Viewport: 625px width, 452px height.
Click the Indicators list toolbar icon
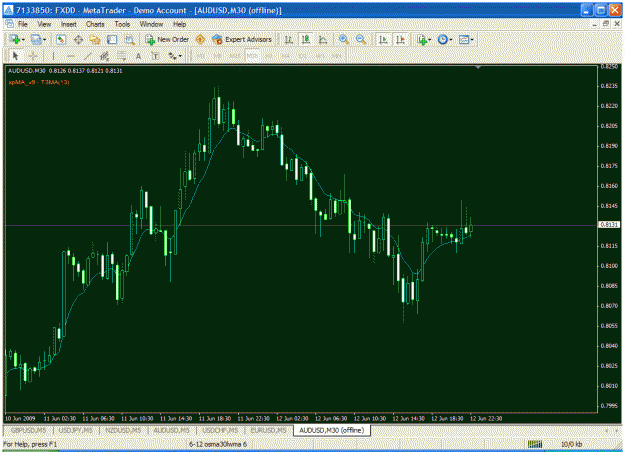[422, 39]
